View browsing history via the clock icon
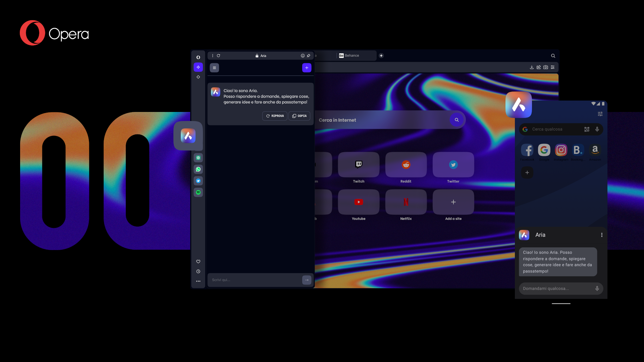This screenshot has width=644, height=362. tap(198, 271)
